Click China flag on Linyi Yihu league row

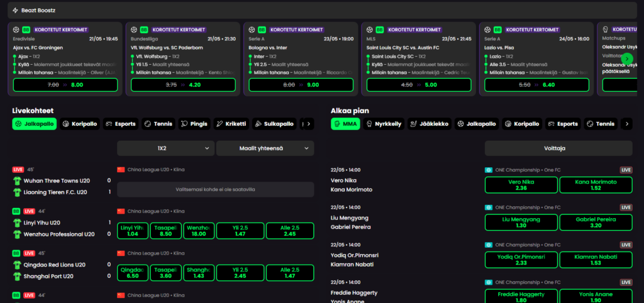point(121,211)
